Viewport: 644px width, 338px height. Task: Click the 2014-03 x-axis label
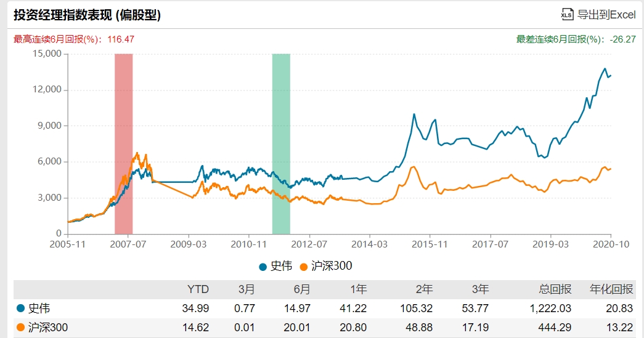[x=370, y=244]
